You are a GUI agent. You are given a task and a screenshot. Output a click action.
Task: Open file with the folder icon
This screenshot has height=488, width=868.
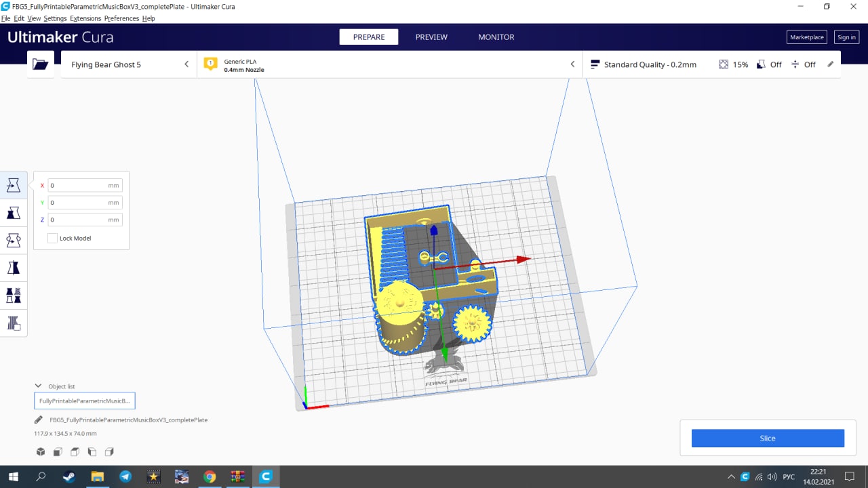point(41,64)
